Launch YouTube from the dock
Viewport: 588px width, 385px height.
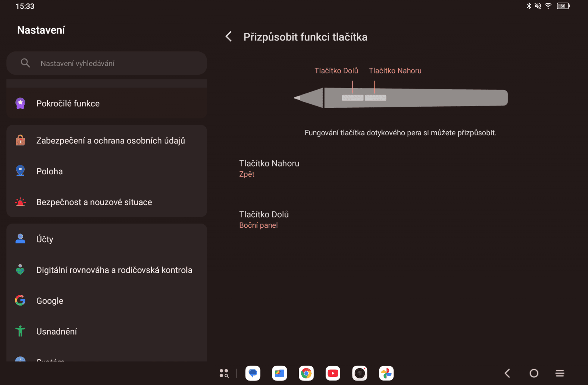pyautogui.click(x=333, y=373)
